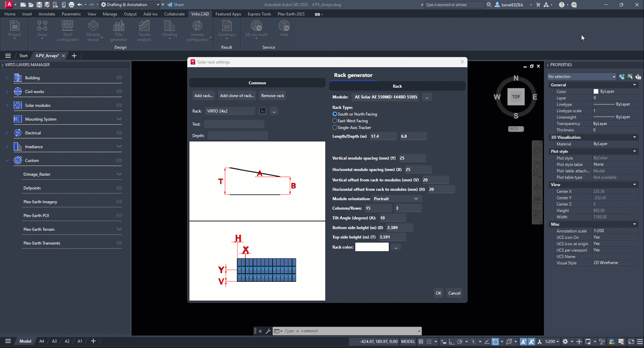
Task: Click the Building layer icon
Action: tap(18, 78)
